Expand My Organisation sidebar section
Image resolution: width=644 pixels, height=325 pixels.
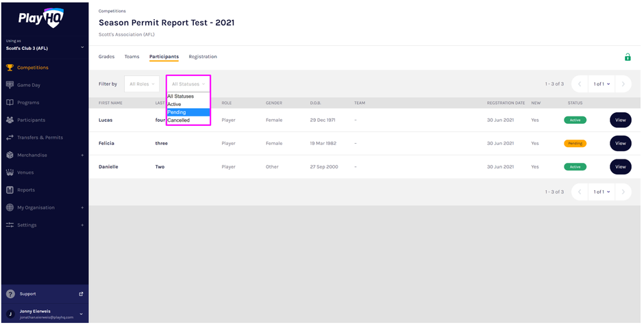tap(82, 207)
